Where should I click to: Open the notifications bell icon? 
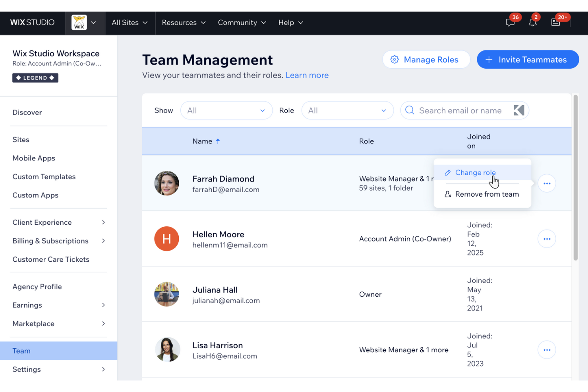(532, 23)
